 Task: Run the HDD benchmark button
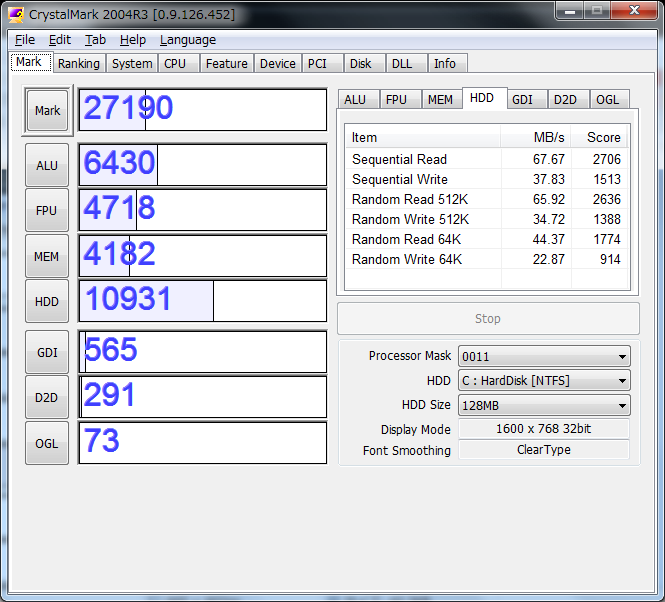coord(47,301)
